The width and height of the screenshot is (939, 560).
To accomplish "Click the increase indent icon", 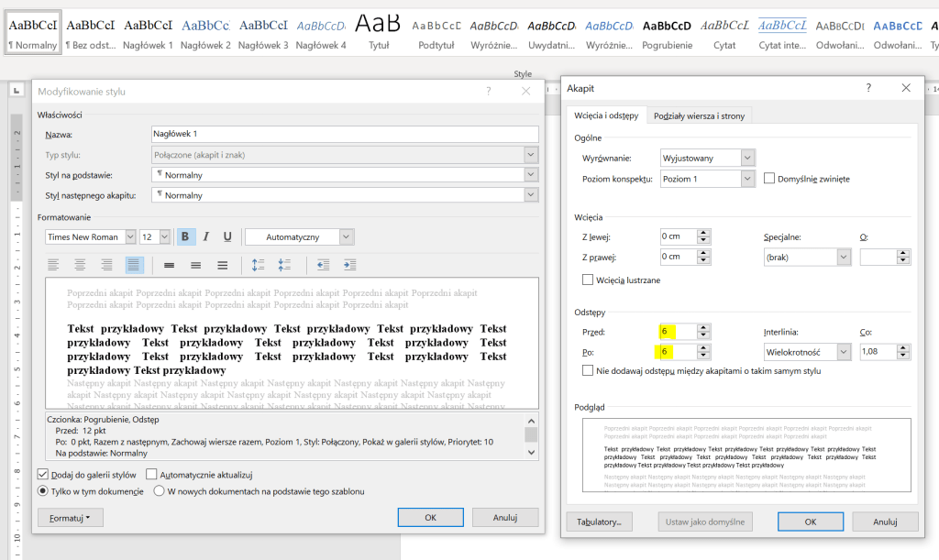I will point(349,265).
